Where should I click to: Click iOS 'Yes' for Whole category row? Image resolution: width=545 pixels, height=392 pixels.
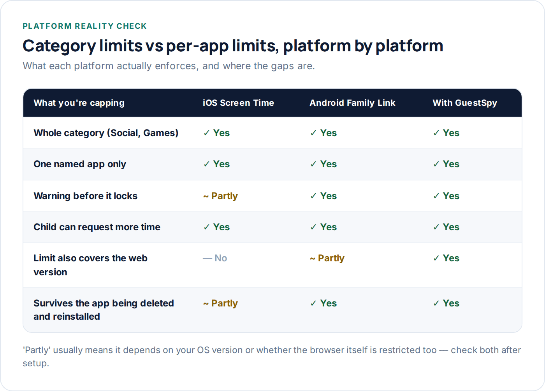coord(216,133)
